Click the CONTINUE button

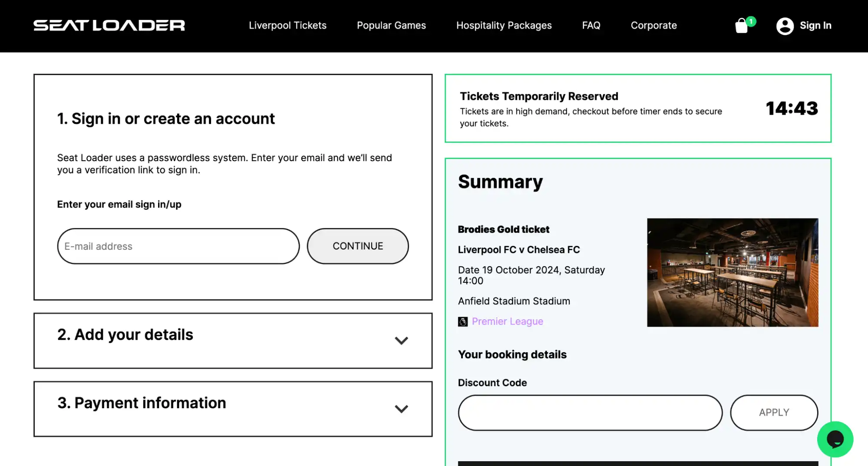pos(357,246)
